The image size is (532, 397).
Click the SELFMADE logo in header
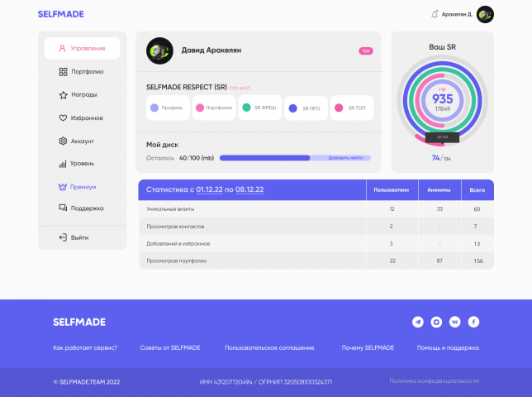(61, 14)
